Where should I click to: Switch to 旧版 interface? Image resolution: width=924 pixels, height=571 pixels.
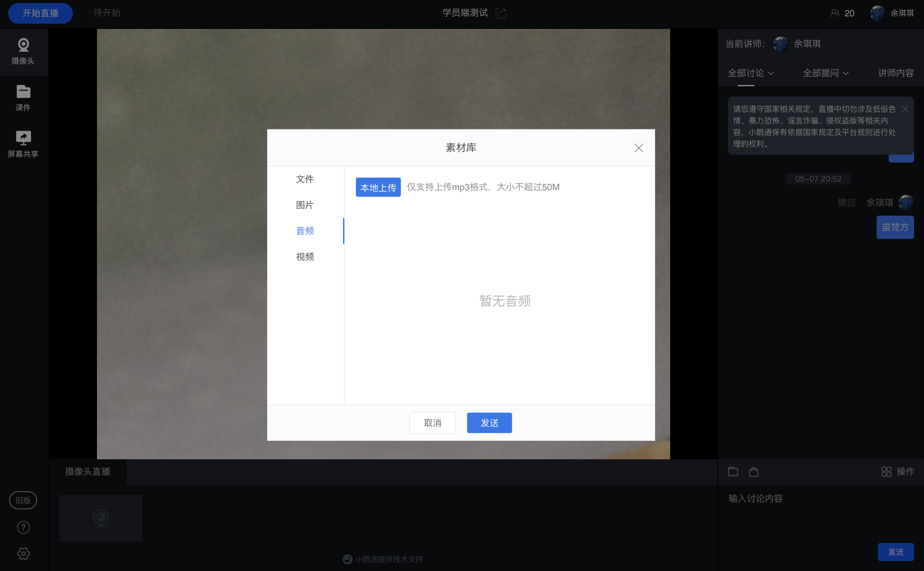(23, 500)
